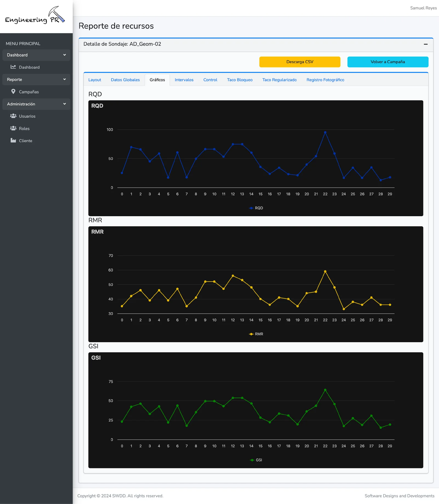The image size is (439, 504).
Task: Click the Descarga CSV button
Action: tap(300, 62)
